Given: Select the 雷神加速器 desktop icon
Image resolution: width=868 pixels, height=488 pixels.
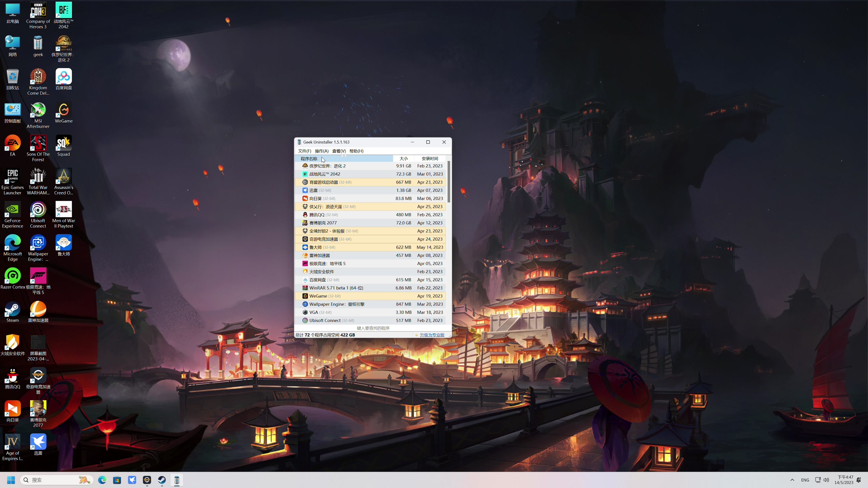Looking at the screenshot, I should coord(38,312).
